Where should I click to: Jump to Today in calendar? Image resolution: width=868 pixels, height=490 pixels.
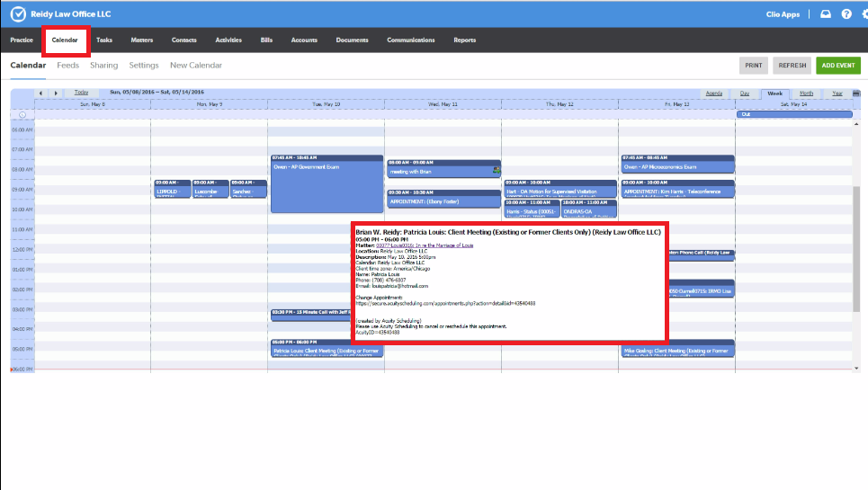click(x=82, y=93)
